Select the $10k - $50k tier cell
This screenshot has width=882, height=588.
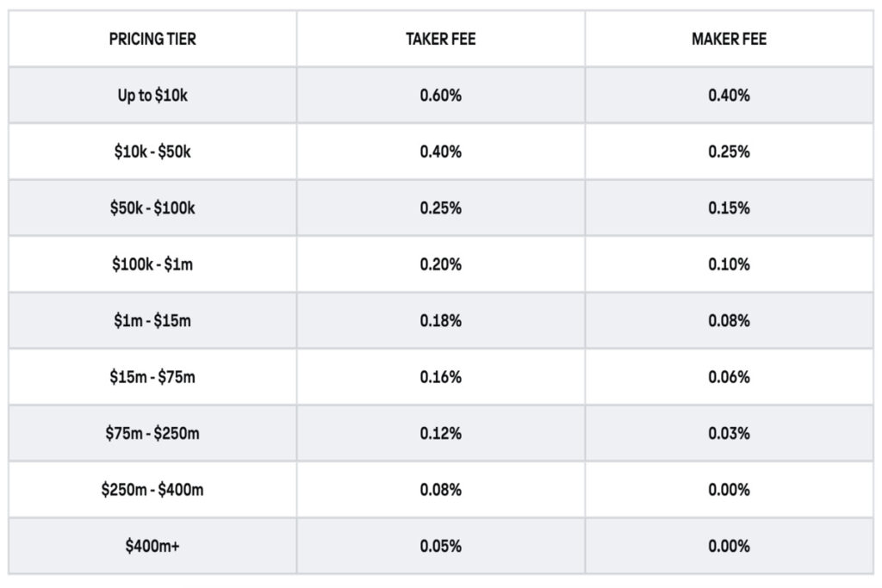click(152, 152)
